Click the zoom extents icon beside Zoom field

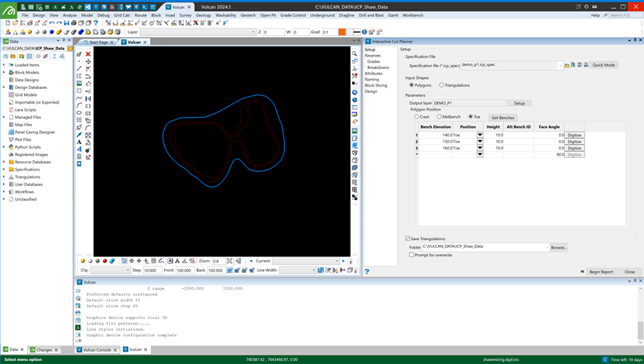click(231, 261)
